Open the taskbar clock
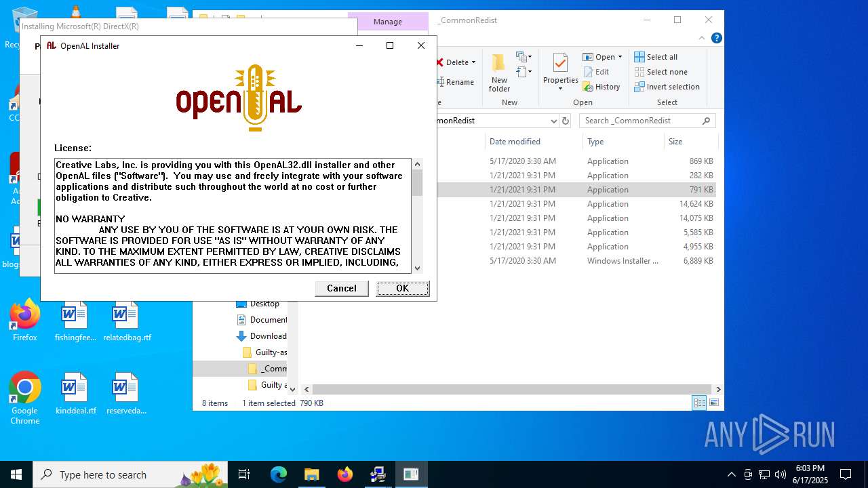Screen dimensions: 868x488 click(x=810, y=474)
